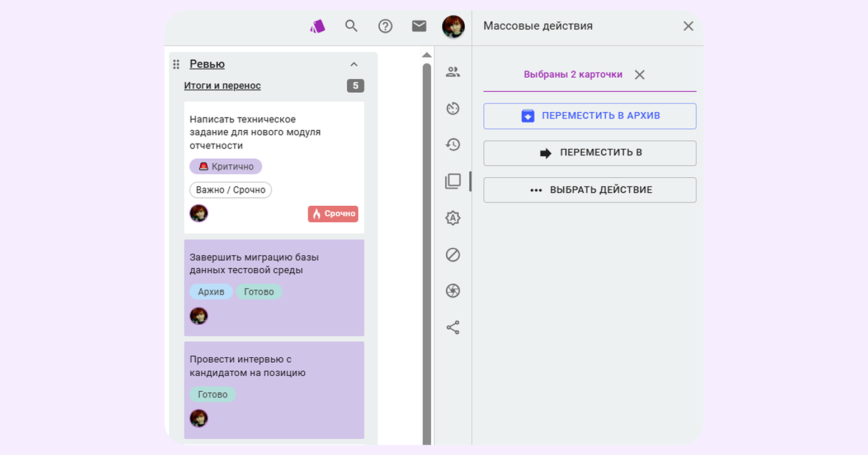This screenshot has width=868, height=455.
Task: Click the red "Срочно" priority badge
Action: click(333, 214)
